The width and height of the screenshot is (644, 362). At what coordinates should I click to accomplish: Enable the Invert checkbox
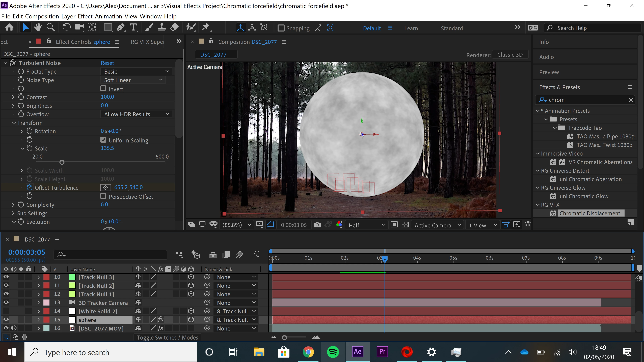click(103, 88)
